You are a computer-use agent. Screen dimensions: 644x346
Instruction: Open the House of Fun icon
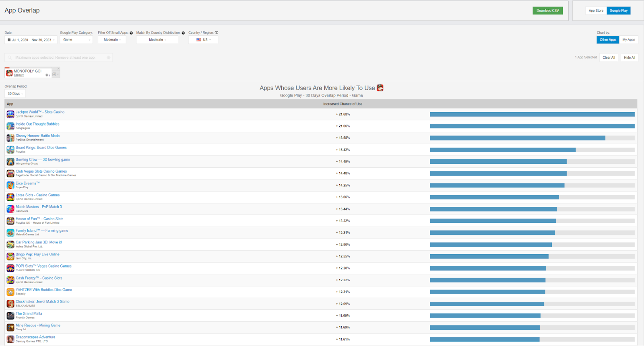pos(10,221)
